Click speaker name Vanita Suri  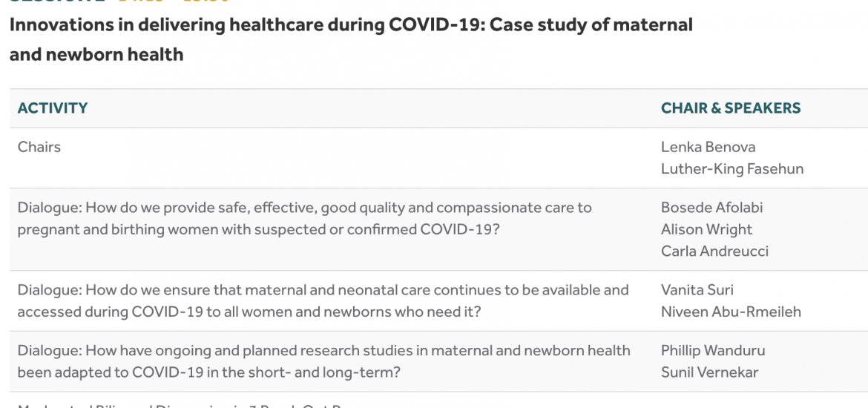697,289
